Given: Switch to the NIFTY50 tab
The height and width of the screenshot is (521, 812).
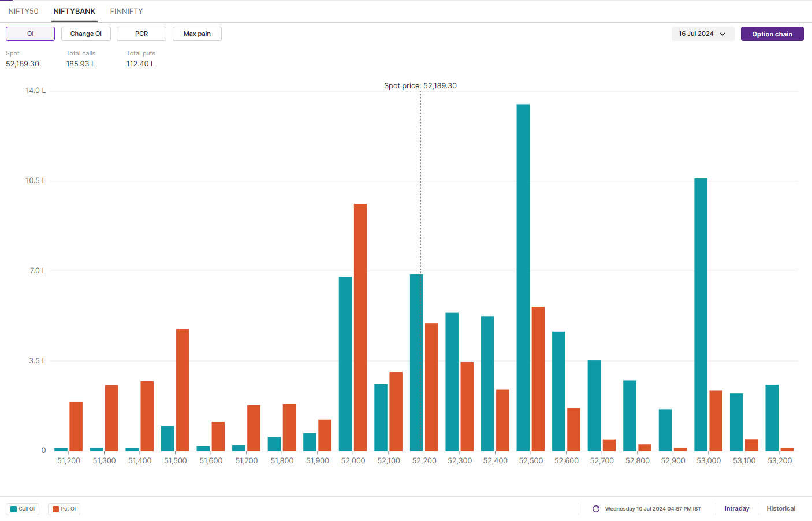Looking at the screenshot, I should coord(23,11).
